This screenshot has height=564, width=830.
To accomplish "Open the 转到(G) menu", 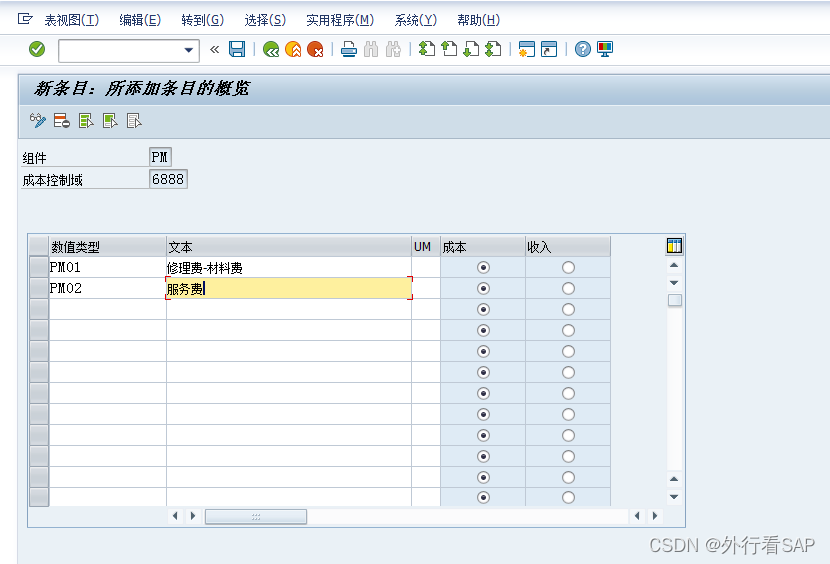I will (202, 20).
